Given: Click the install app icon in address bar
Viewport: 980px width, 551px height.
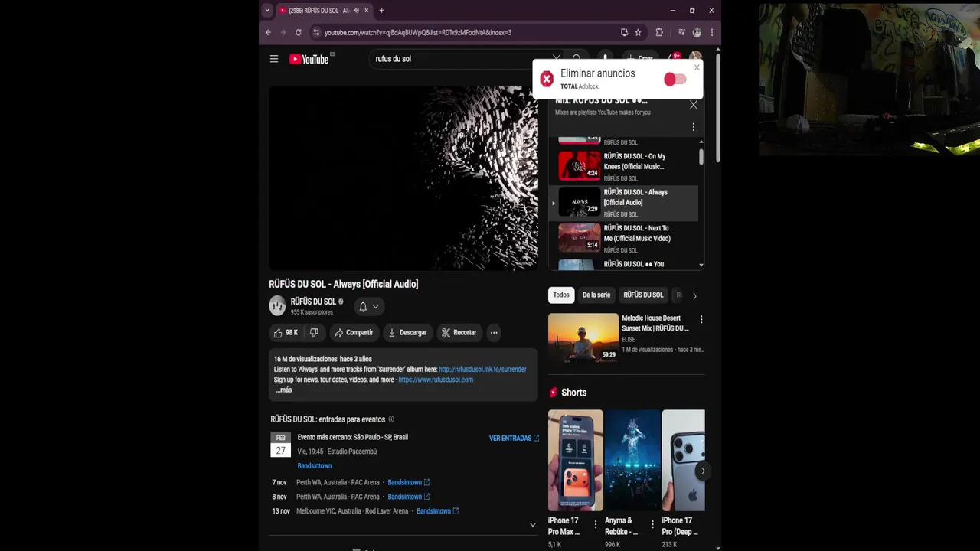Looking at the screenshot, I should pos(624,32).
